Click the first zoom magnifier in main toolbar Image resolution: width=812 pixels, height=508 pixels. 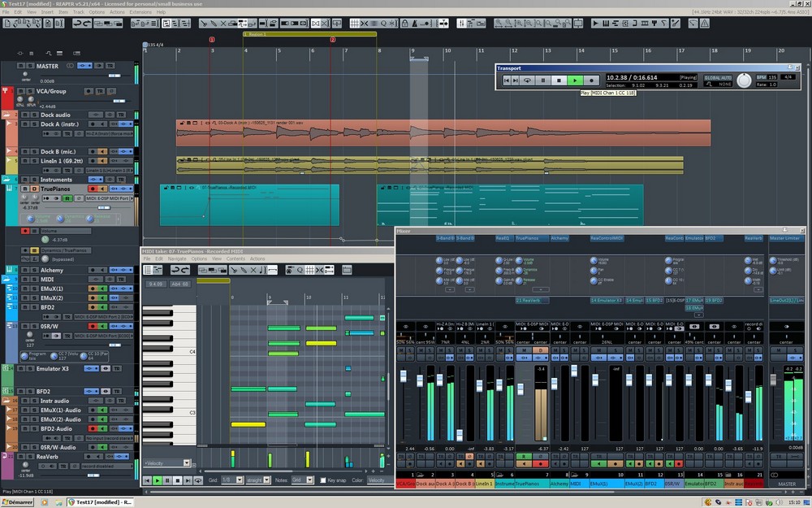(499, 24)
